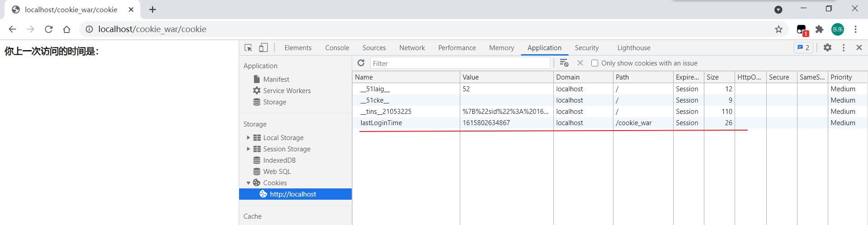Screen dimensions: 868x225
Task: Refresh the cookies table
Action: [361, 63]
